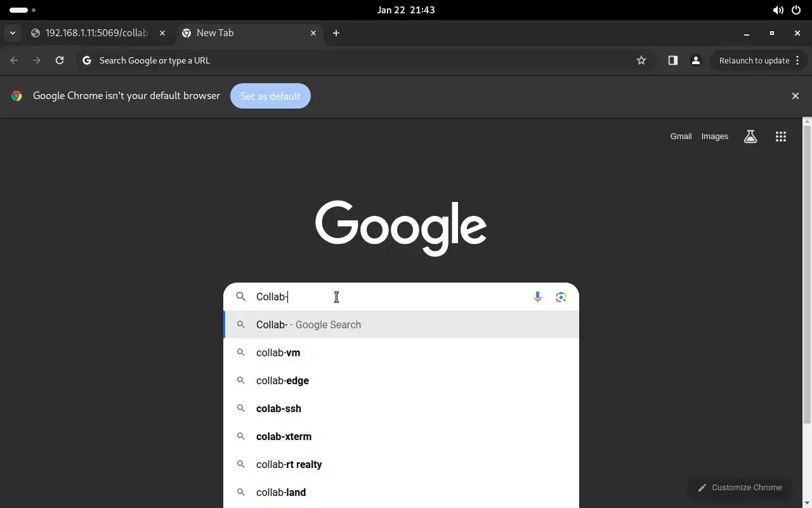Viewport: 812px width, 508px height.
Task: Click the Google logo
Action: 401,228
